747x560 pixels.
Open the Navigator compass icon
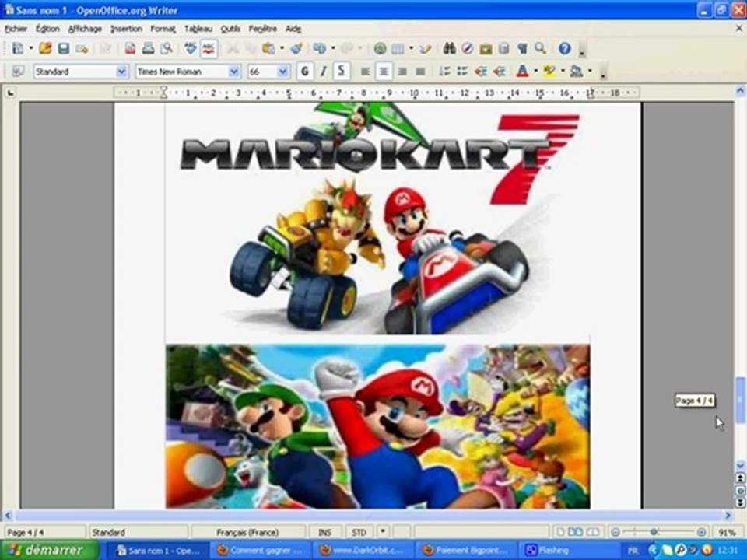tap(468, 48)
